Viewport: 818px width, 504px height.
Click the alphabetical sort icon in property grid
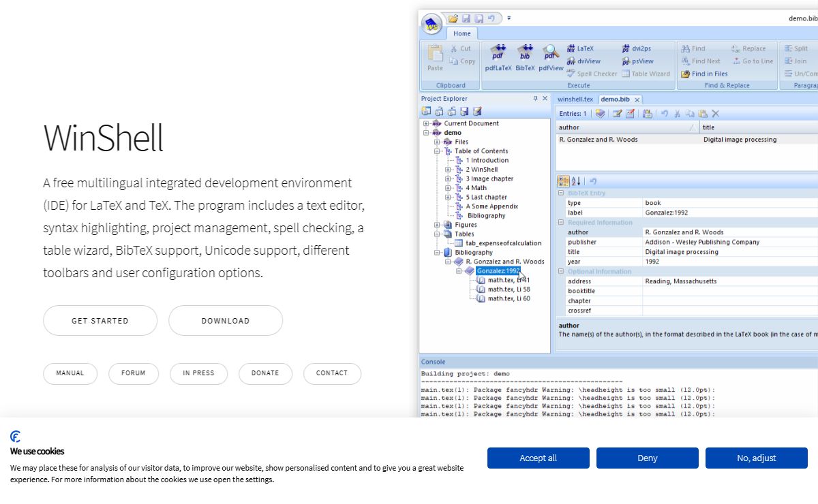(576, 181)
